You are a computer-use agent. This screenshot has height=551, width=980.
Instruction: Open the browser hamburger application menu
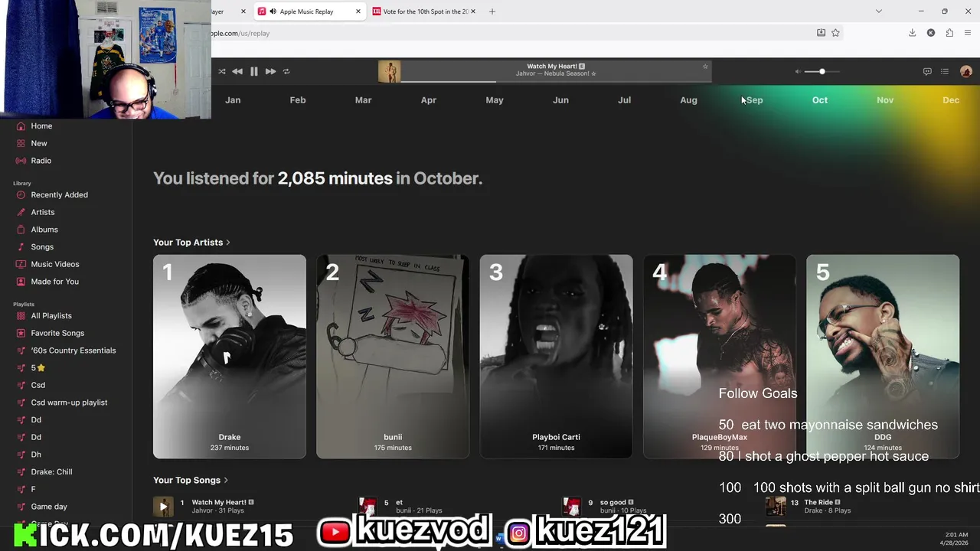968,33
